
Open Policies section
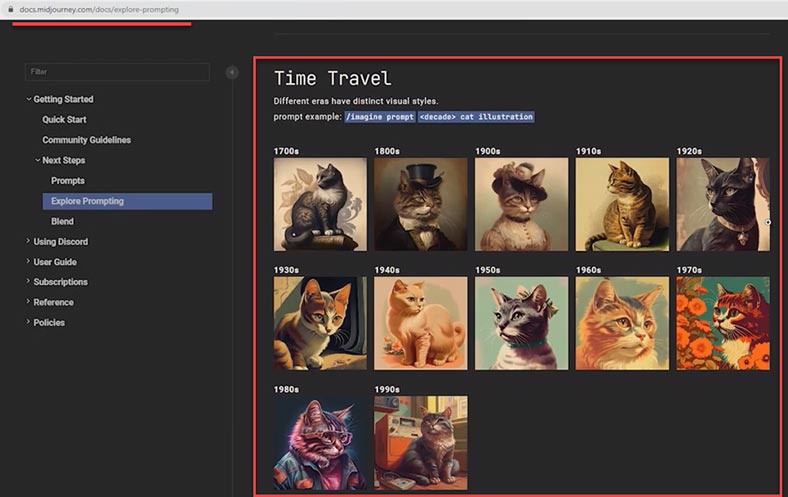[49, 323]
